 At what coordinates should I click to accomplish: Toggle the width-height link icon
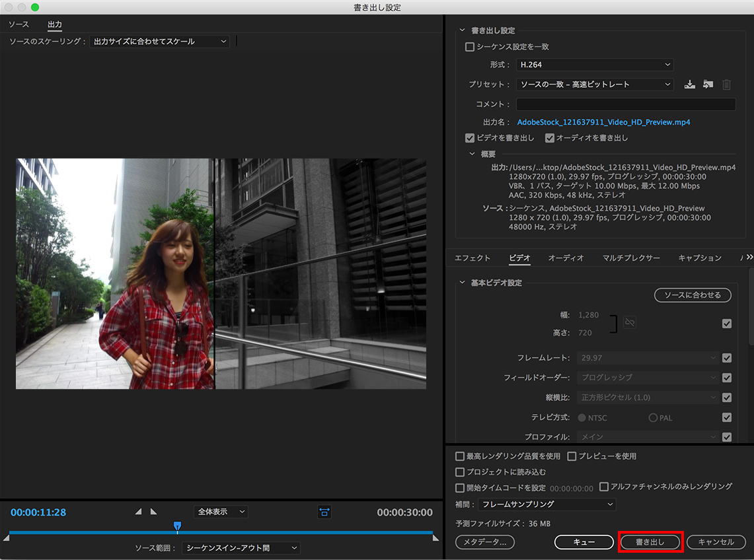[x=630, y=322]
